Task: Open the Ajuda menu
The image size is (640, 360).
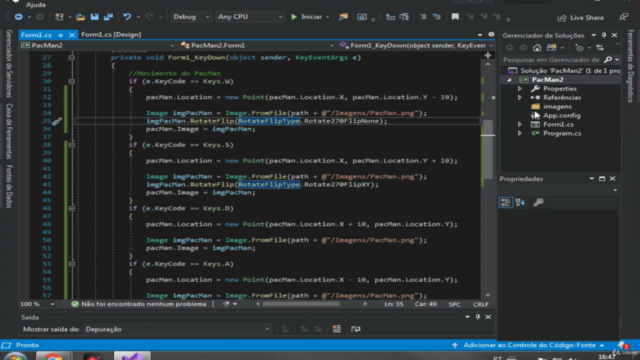Action: click(x=36, y=5)
